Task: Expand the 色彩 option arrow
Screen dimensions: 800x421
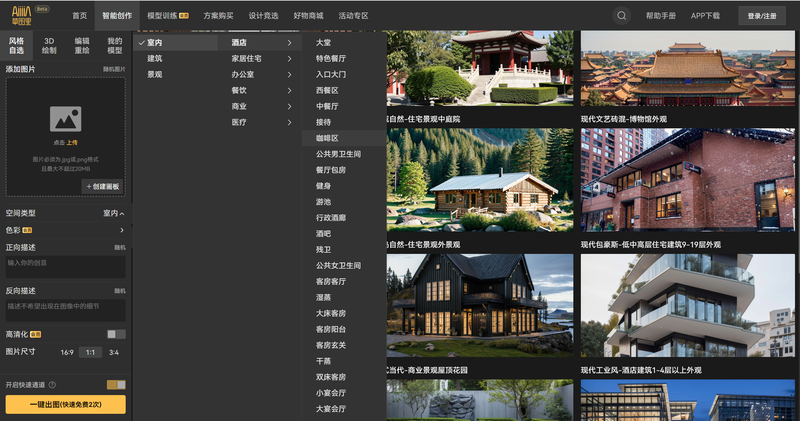Action: point(122,230)
